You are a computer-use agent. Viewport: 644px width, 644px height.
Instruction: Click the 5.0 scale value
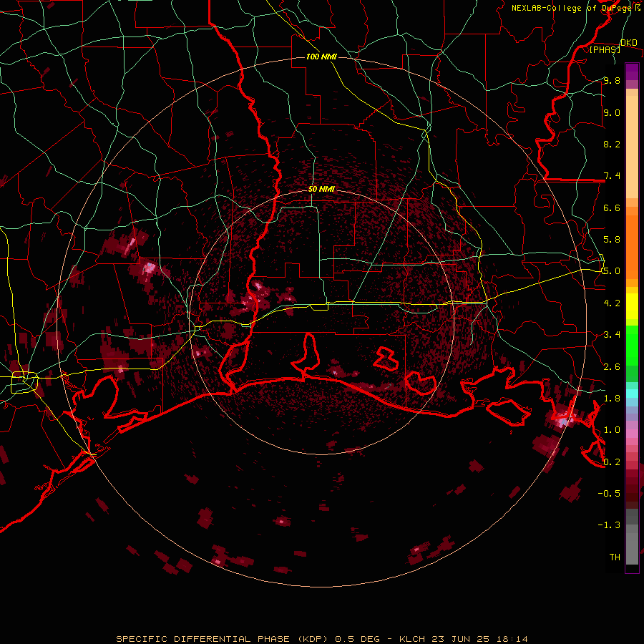pyautogui.click(x=612, y=271)
